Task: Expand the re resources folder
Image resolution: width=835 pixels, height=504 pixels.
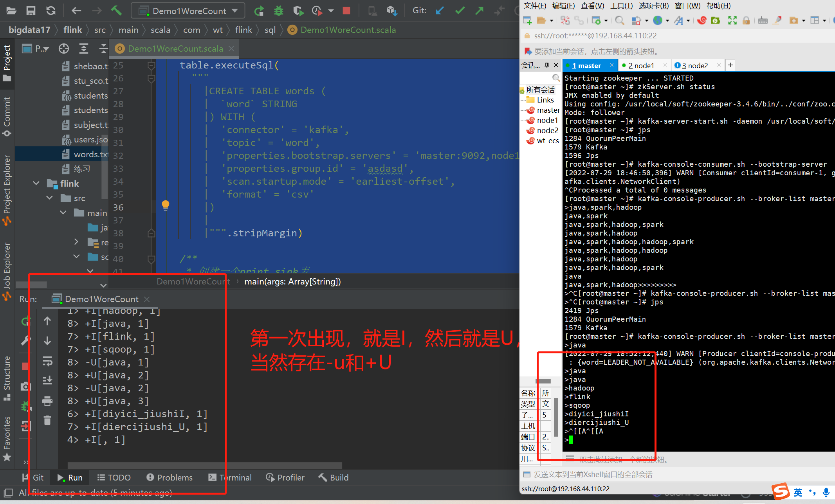Action: coord(76,242)
